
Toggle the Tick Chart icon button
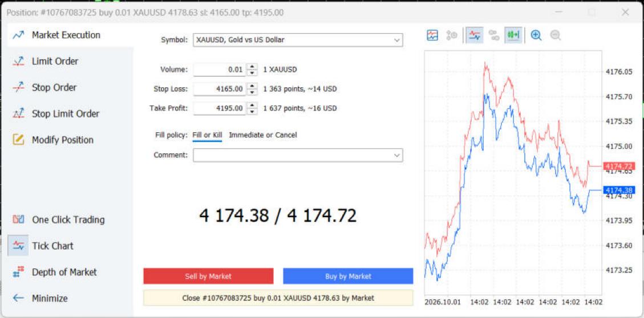(x=18, y=246)
